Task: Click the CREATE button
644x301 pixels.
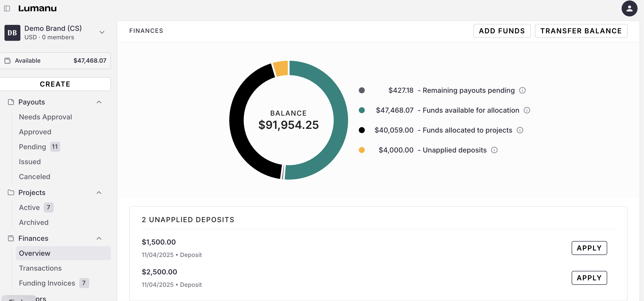Action: (55, 84)
